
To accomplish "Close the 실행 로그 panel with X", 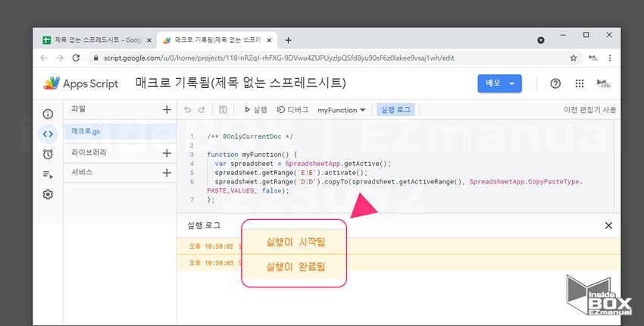I will pyautogui.click(x=608, y=225).
